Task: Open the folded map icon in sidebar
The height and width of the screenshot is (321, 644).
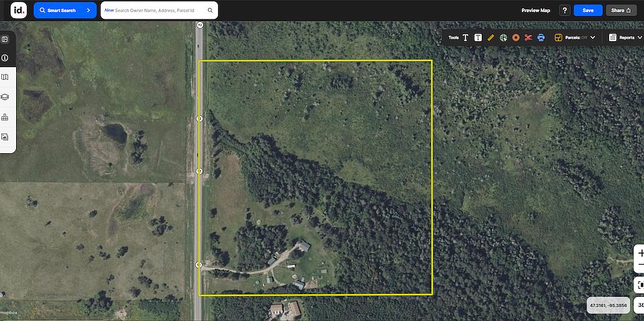Action: pos(5,77)
